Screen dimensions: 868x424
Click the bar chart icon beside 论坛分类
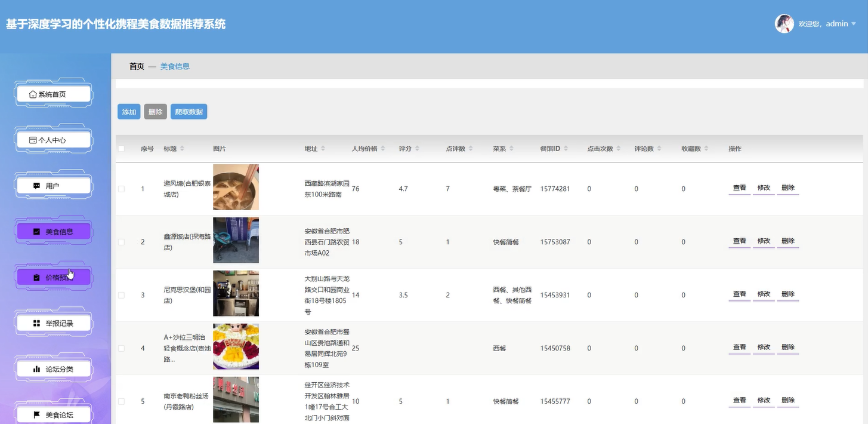pyautogui.click(x=36, y=369)
